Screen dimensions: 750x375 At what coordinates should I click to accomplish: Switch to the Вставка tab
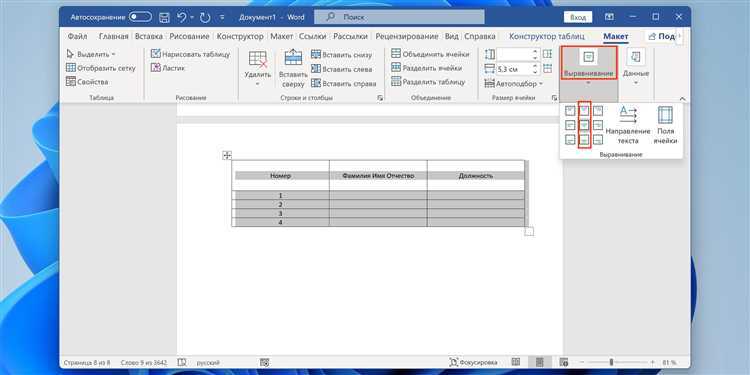pos(148,36)
